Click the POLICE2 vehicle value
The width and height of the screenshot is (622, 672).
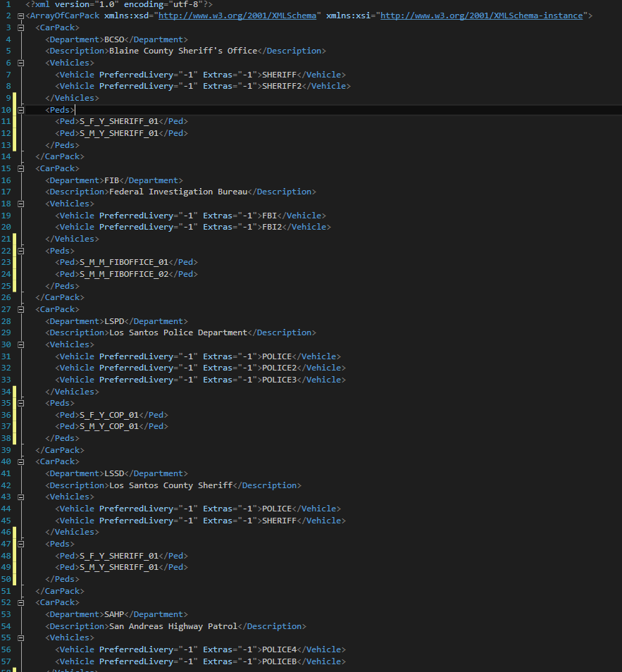279,368
